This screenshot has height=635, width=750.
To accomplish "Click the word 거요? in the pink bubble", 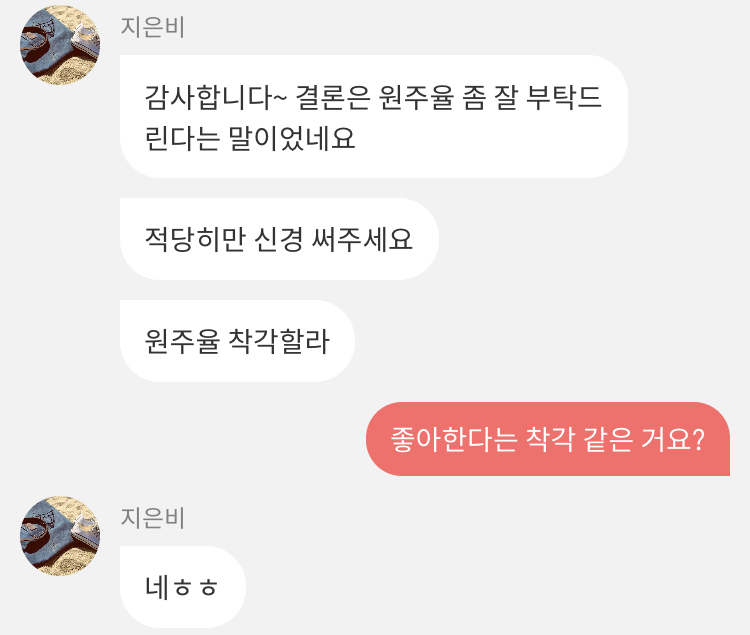I will [673, 439].
